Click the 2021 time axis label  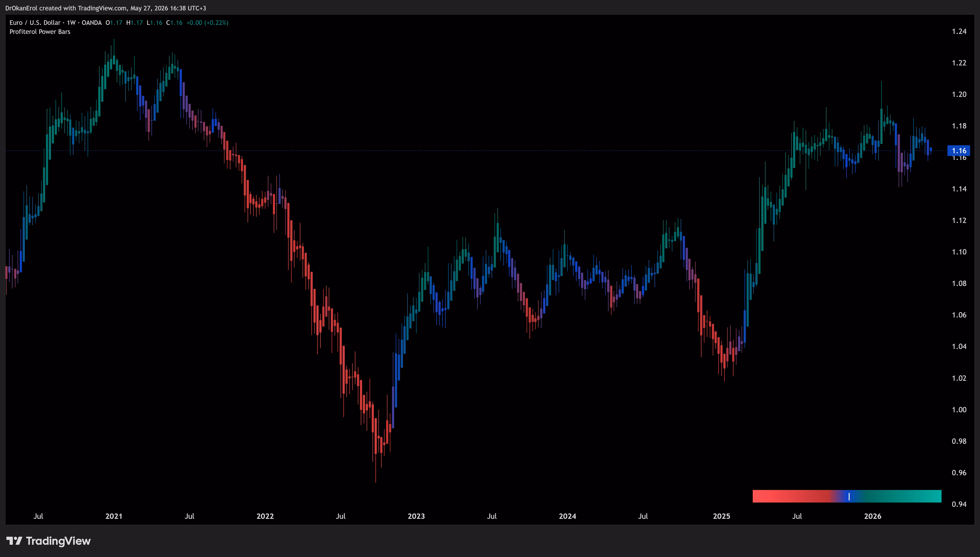(x=113, y=516)
